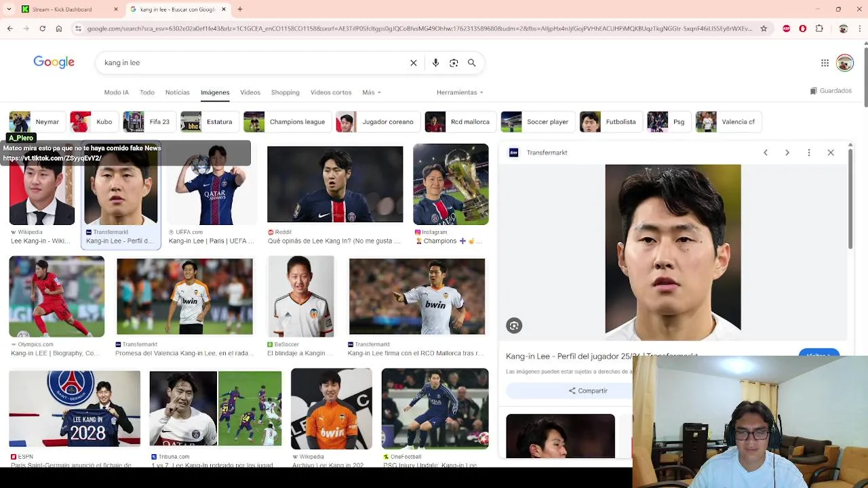Expand the Más menu
The image size is (868, 488).
(x=372, y=92)
